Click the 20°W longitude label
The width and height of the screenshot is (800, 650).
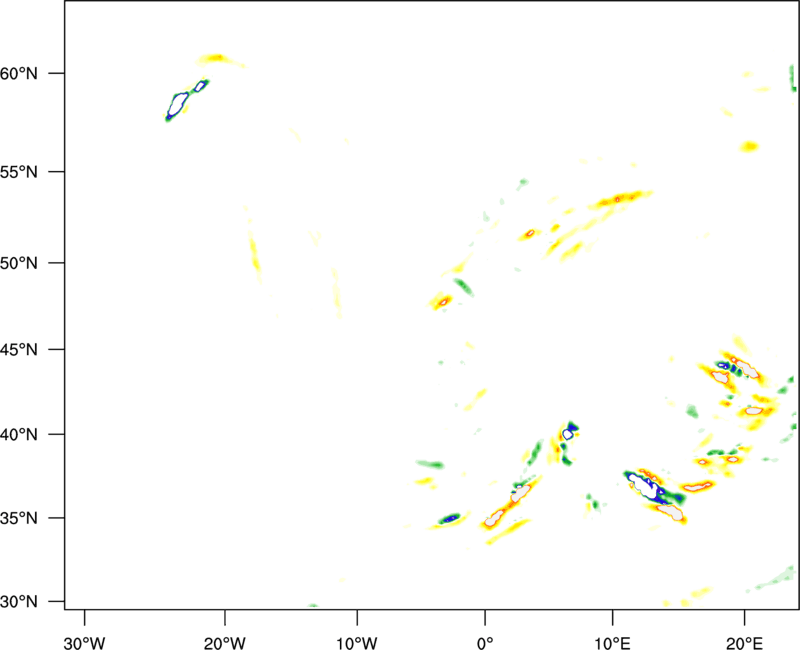point(225,643)
